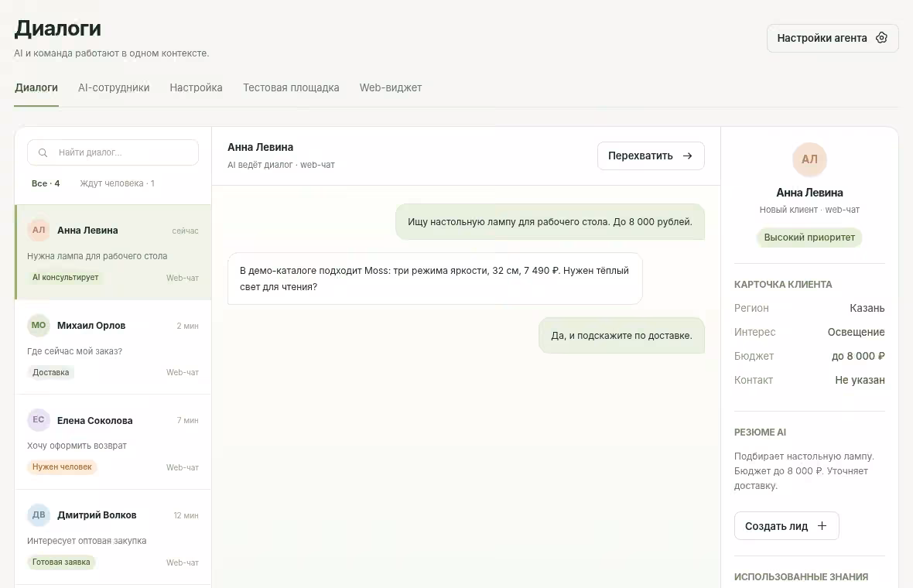Click the ИСПОЛЬЗОВАННЫЕ ЗНАНИЯ heading
The height and width of the screenshot is (588, 913).
(x=802, y=577)
